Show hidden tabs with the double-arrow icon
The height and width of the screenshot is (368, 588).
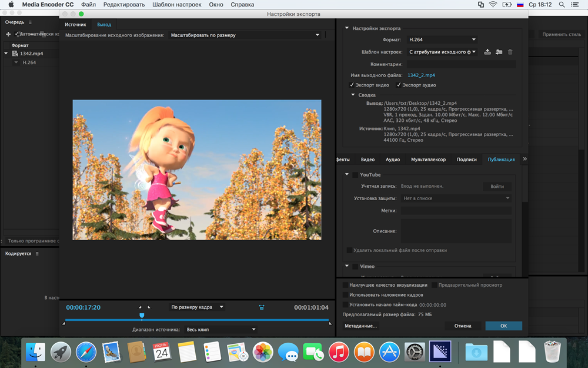coord(524,159)
